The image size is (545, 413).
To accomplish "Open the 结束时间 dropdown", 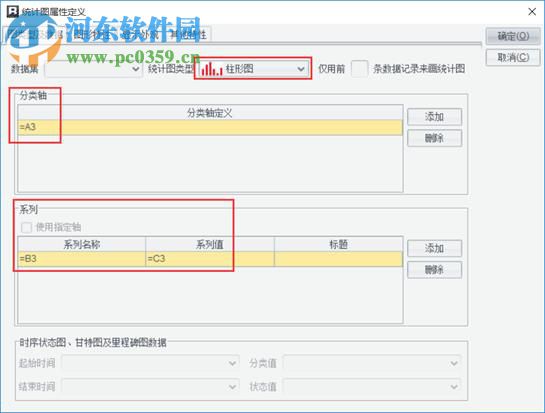I will click(x=150, y=387).
